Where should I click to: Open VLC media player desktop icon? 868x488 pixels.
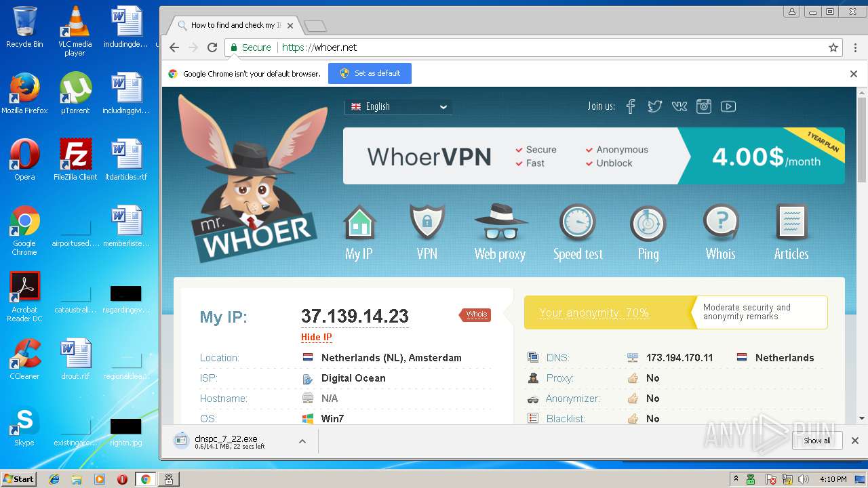pos(75,31)
